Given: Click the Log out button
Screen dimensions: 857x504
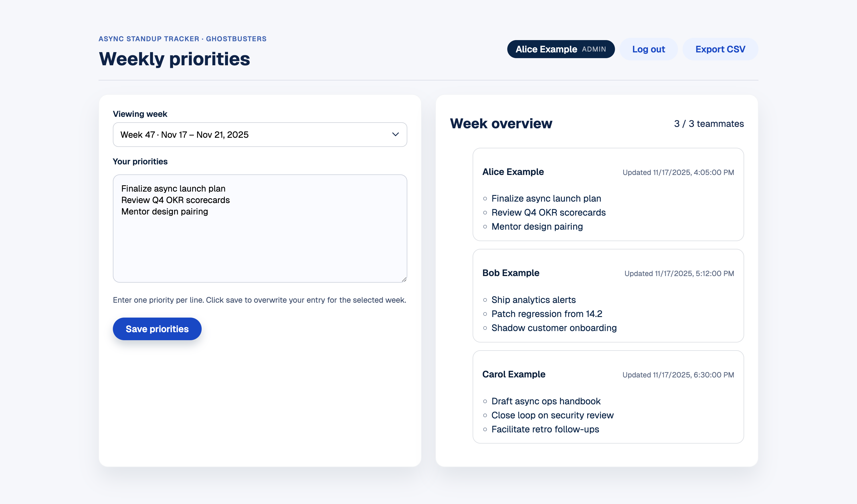Looking at the screenshot, I should [x=648, y=49].
